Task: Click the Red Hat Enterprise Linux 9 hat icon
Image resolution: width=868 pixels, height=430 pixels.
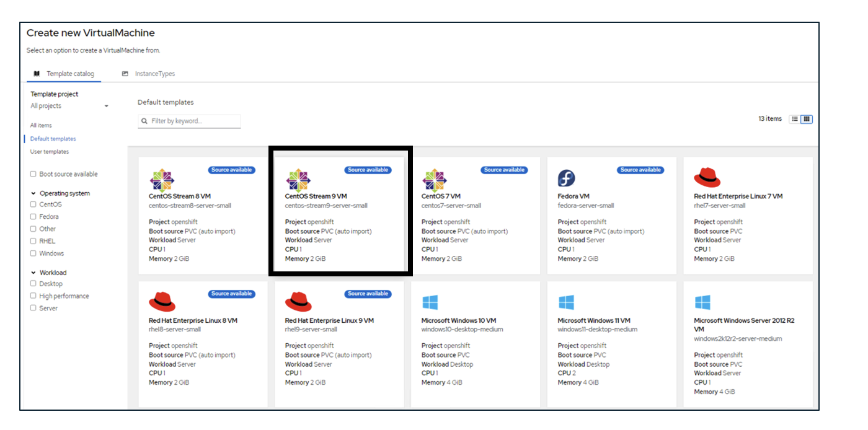Action: [299, 302]
